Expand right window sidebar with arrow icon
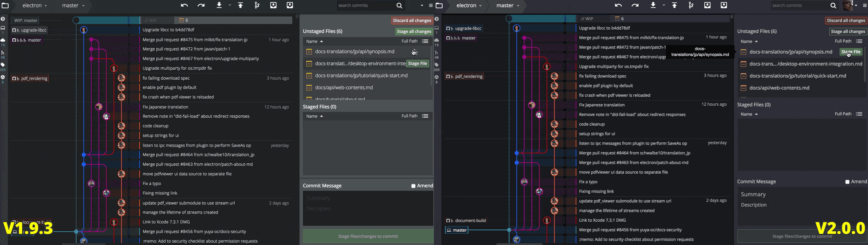This screenshot has height=245, width=868. [437, 19]
